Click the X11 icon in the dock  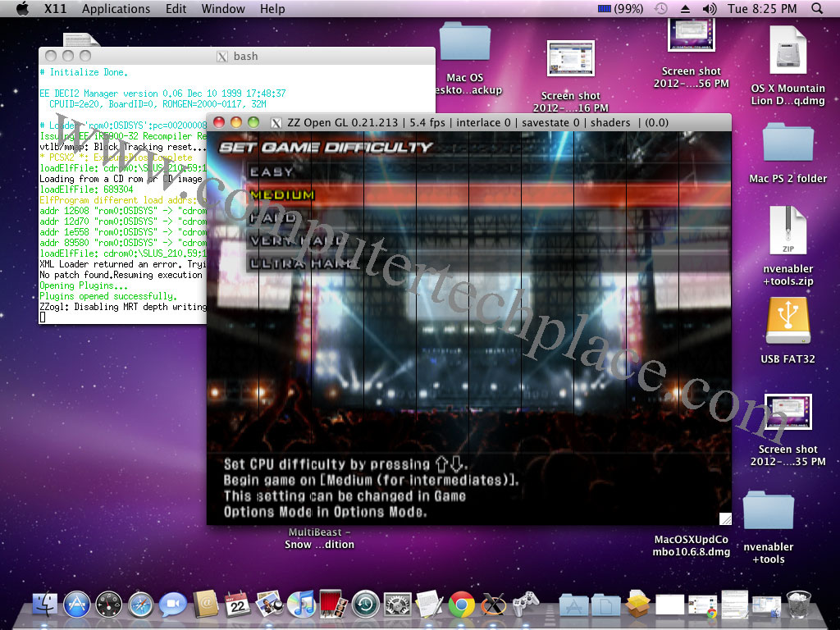(x=493, y=605)
